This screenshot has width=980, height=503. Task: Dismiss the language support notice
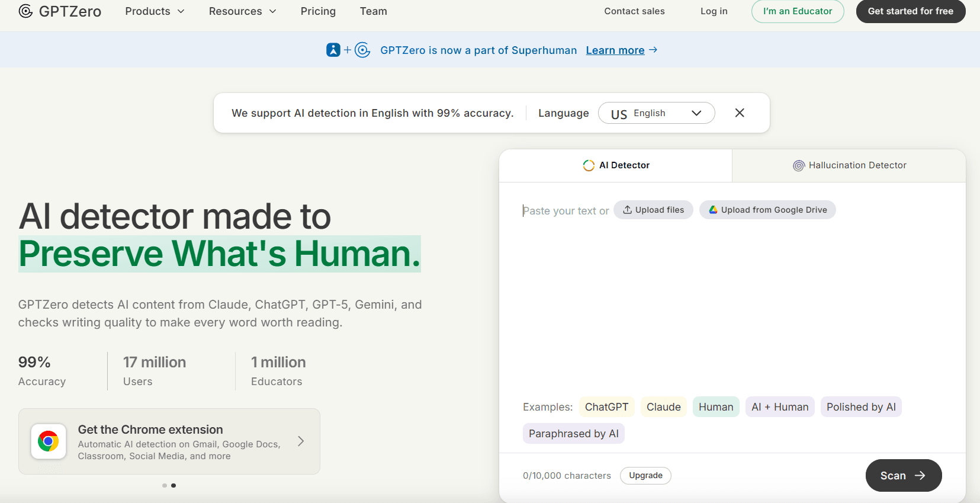[x=740, y=113]
